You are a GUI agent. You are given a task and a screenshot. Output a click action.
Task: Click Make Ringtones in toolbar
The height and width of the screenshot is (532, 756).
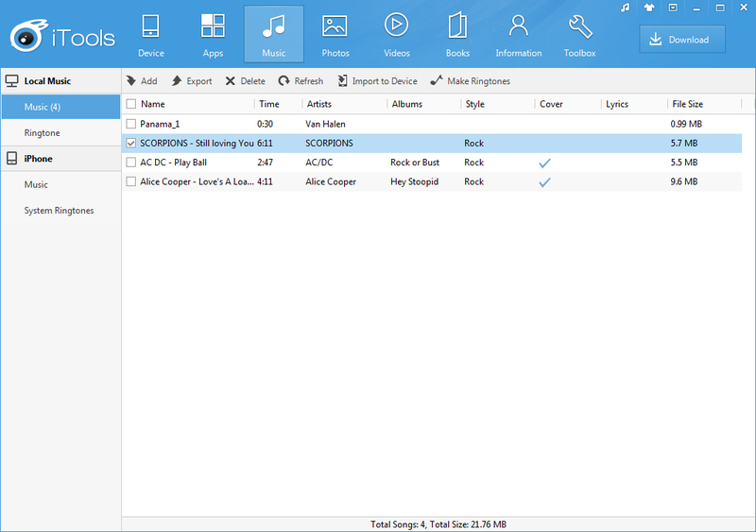pos(470,81)
